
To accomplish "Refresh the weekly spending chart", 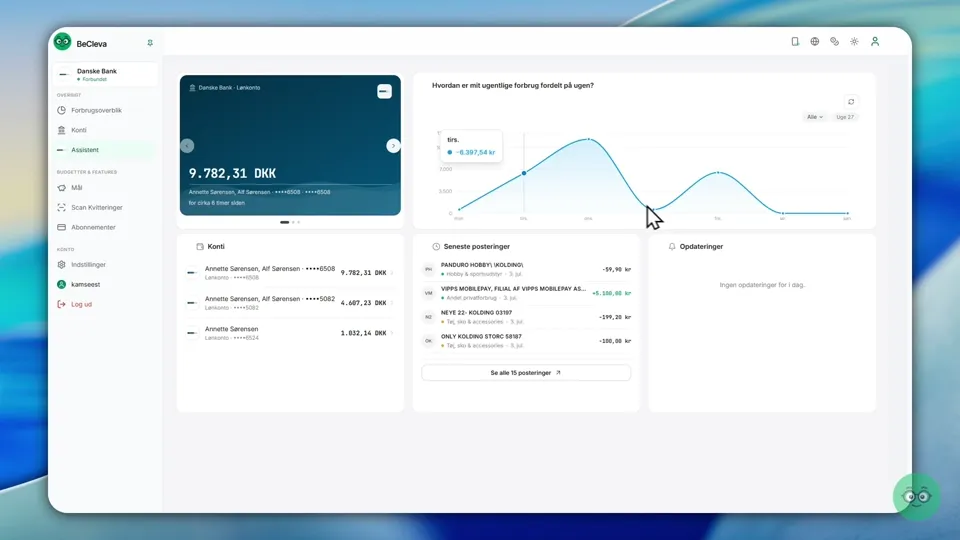I will coord(851,102).
